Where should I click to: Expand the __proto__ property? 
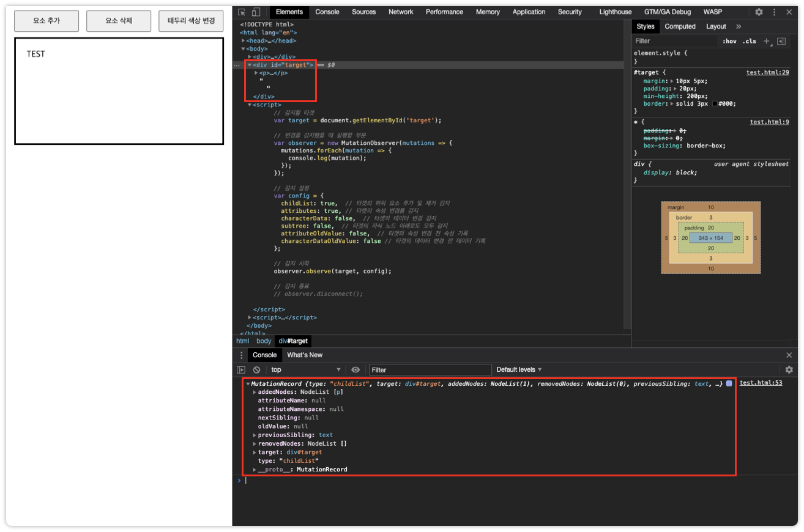pyautogui.click(x=255, y=470)
